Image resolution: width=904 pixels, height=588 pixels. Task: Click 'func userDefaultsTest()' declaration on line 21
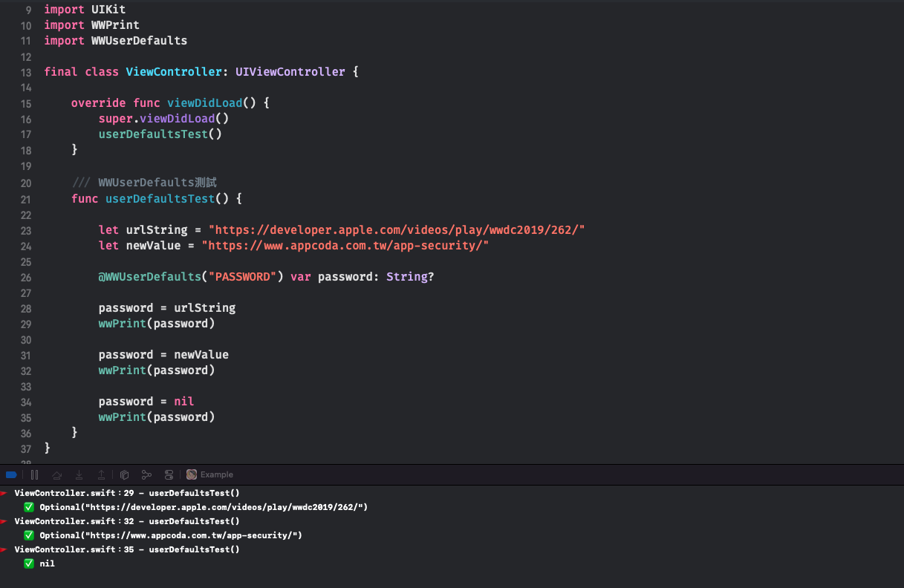pos(150,199)
